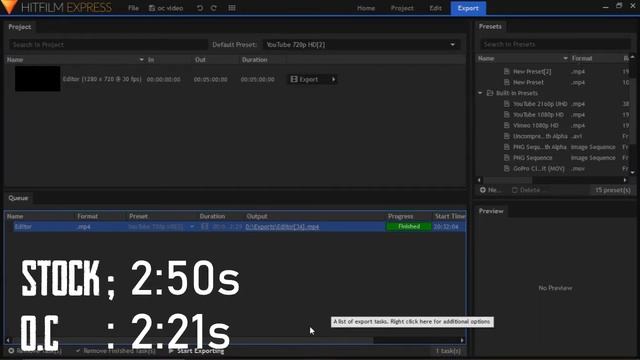
Task: Click the film icon on the Export button
Action: tap(294, 79)
